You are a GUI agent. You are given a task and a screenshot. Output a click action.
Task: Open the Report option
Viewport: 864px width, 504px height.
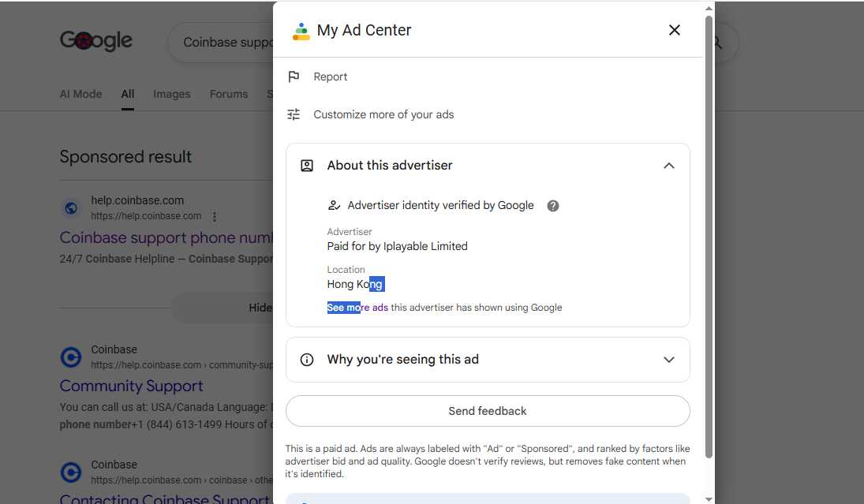tap(330, 77)
